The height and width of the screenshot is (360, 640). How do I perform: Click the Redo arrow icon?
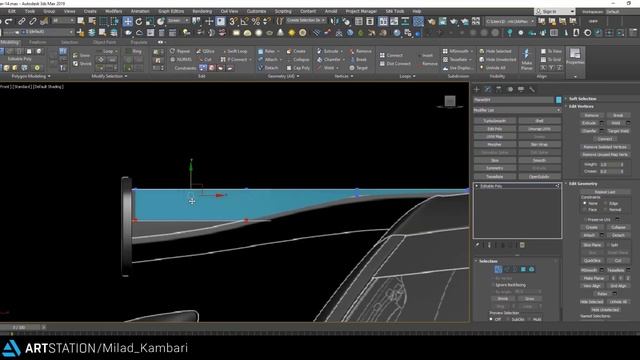(9, 21)
